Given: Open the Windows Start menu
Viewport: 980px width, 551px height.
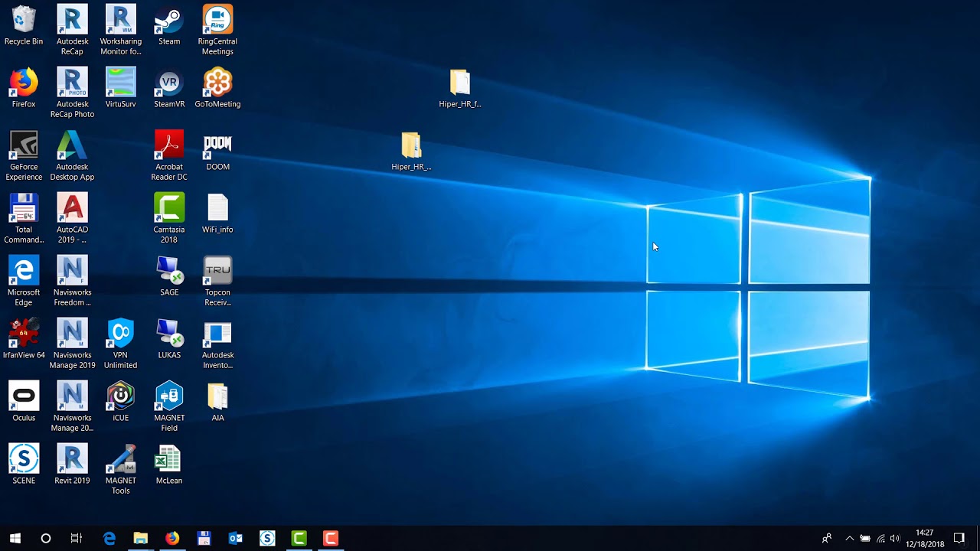Looking at the screenshot, I should pyautogui.click(x=15, y=539).
